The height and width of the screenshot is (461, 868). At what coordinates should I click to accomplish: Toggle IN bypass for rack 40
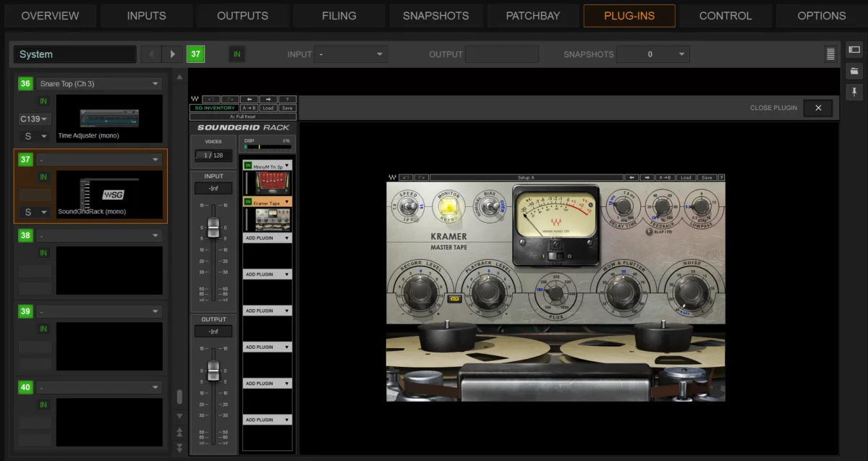43,405
